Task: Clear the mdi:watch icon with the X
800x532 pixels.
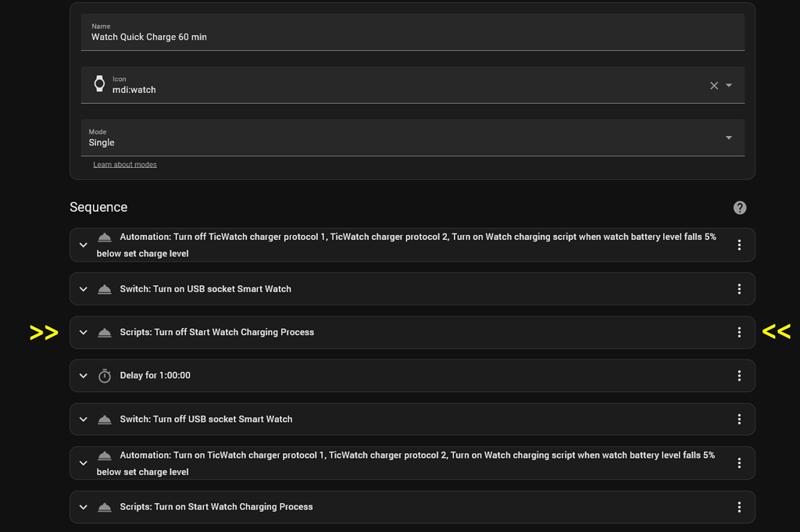Action: [x=713, y=85]
